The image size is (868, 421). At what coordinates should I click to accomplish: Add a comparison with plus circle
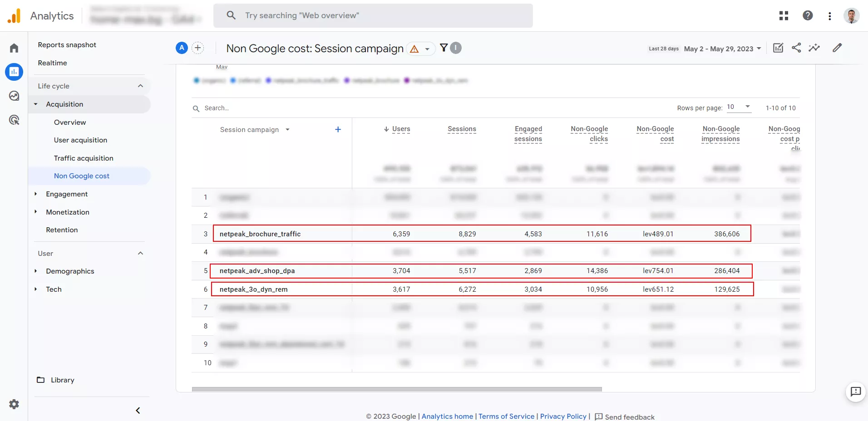pyautogui.click(x=198, y=48)
